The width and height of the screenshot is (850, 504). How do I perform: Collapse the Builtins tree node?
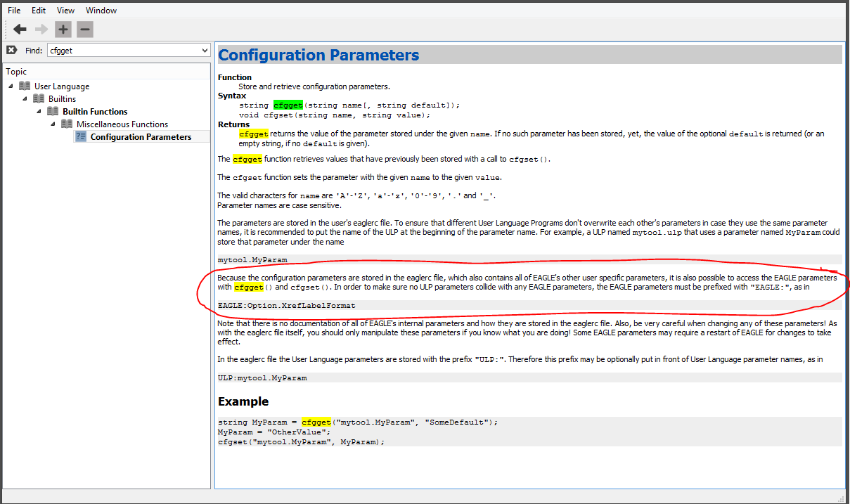tap(25, 98)
